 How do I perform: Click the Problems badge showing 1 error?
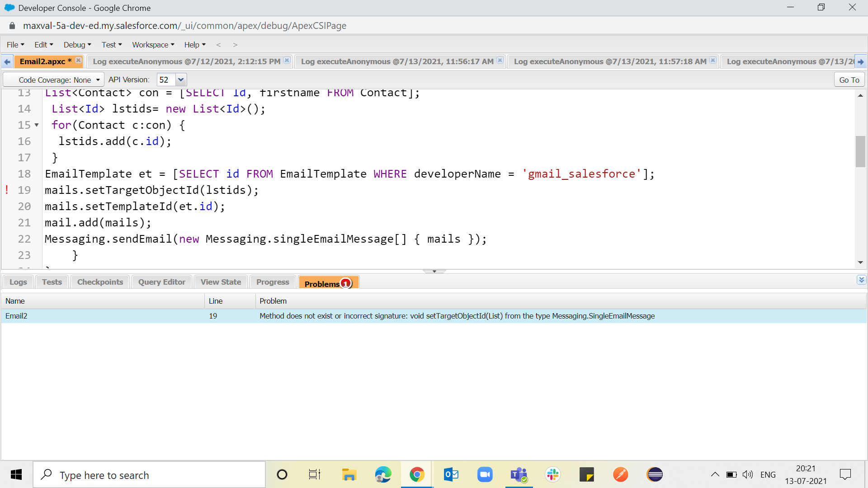pos(346,283)
